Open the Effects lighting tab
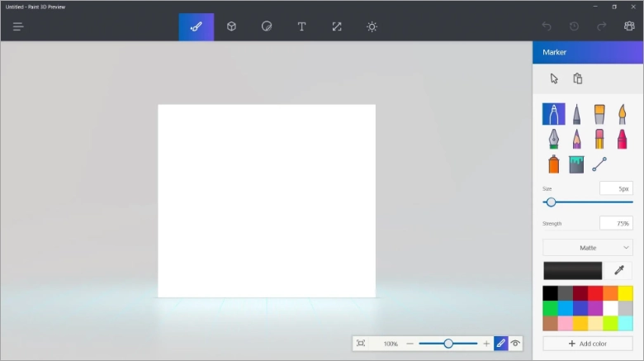Image resolution: width=644 pixels, height=361 pixels. tap(372, 26)
